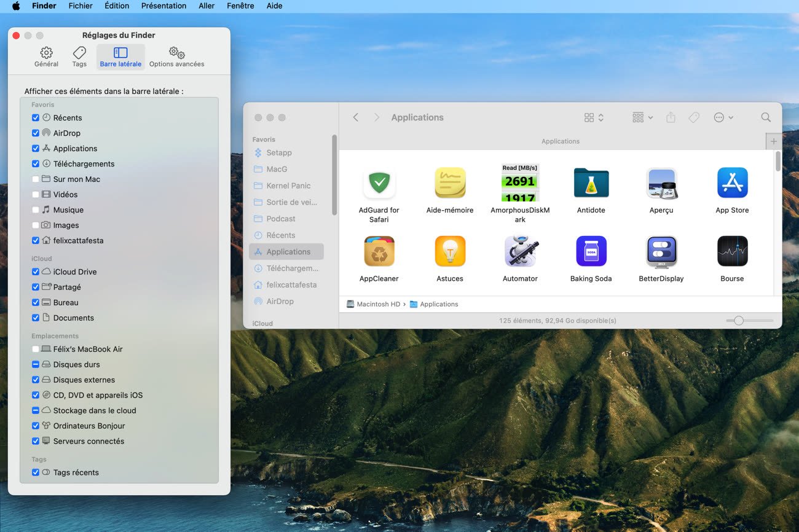Click the tag icon in Finder toolbar

tap(694, 117)
